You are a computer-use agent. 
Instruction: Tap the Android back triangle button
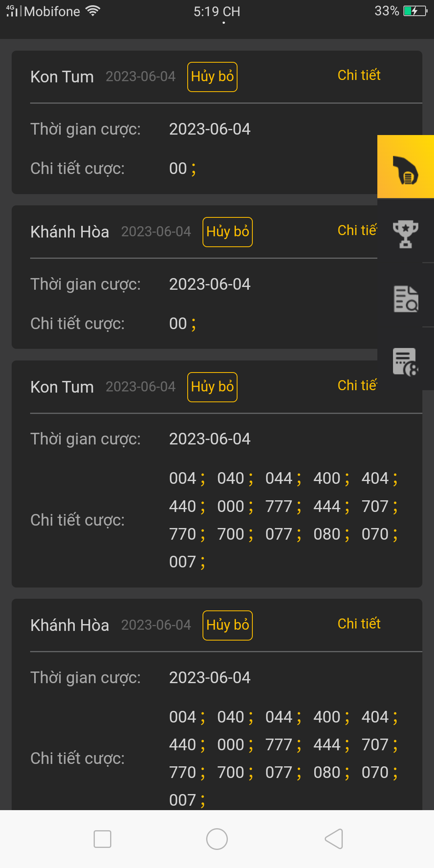point(334,839)
